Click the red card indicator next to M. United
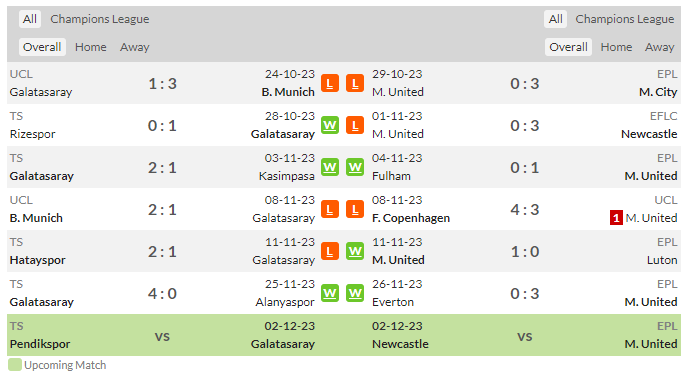Screen dimensions: 687x381 [x=616, y=218]
